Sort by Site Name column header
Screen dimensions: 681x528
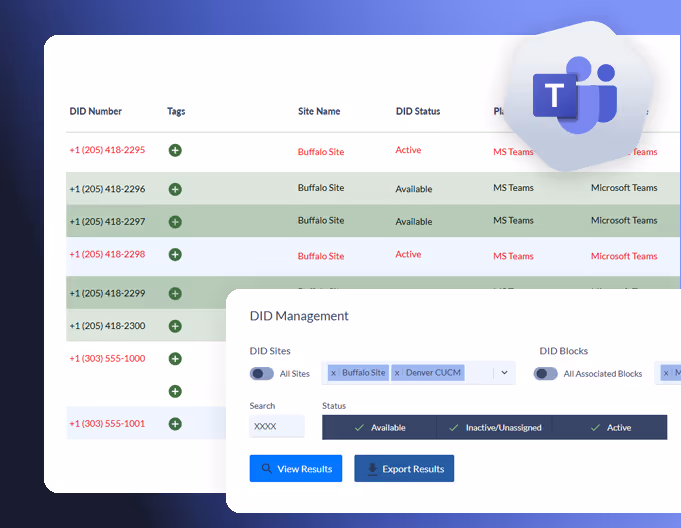319,111
